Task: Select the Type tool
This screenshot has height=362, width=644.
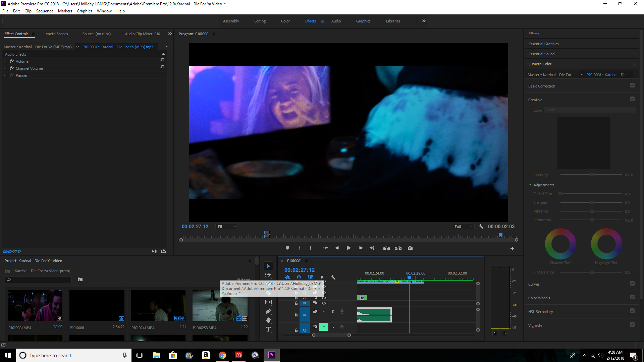Action: point(268,329)
